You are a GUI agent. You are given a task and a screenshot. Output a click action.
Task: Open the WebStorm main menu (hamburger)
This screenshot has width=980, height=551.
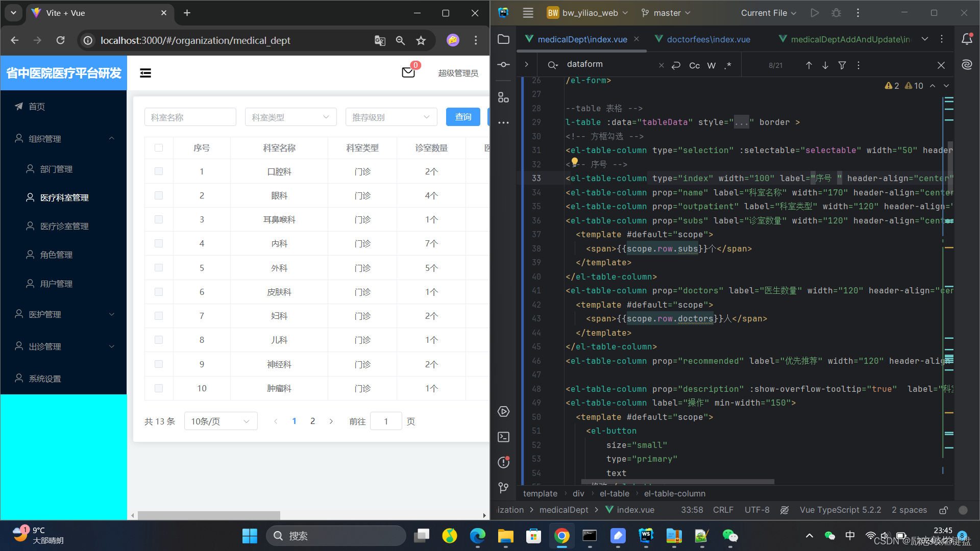coord(528,13)
